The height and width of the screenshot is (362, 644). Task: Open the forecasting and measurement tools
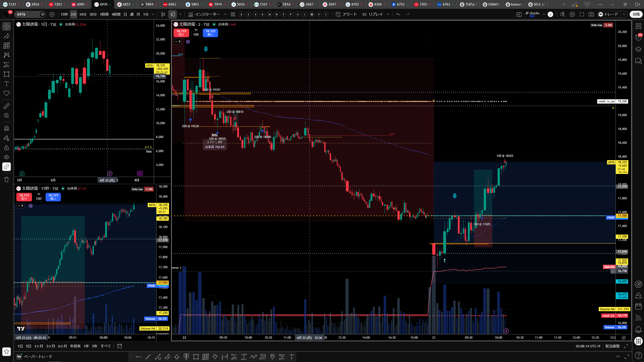[7, 65]
